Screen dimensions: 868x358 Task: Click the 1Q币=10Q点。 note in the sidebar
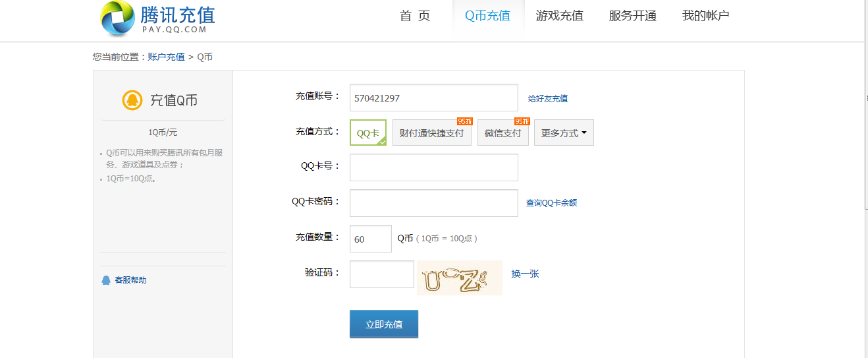(131, 179)
